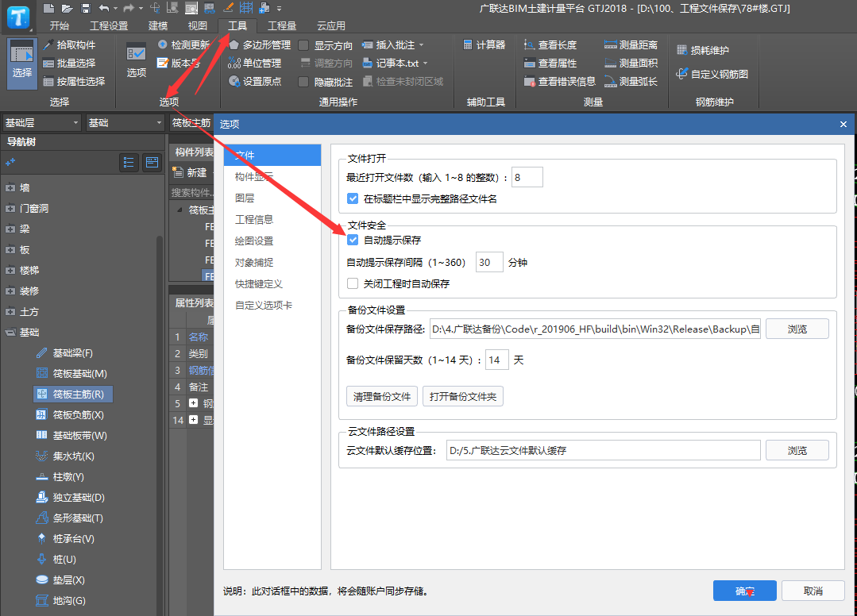The image size is (857, 616).
Task: Expand the 装修 tree node
Action: click(10, 291)
